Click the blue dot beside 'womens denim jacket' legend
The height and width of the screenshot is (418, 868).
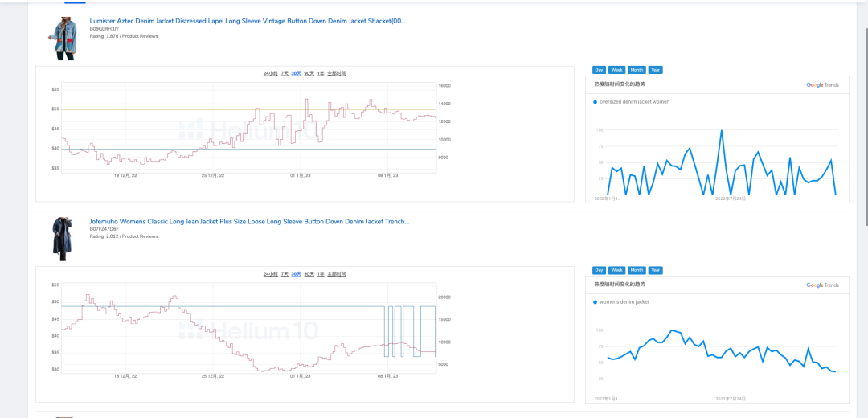[x=595, y=302]
